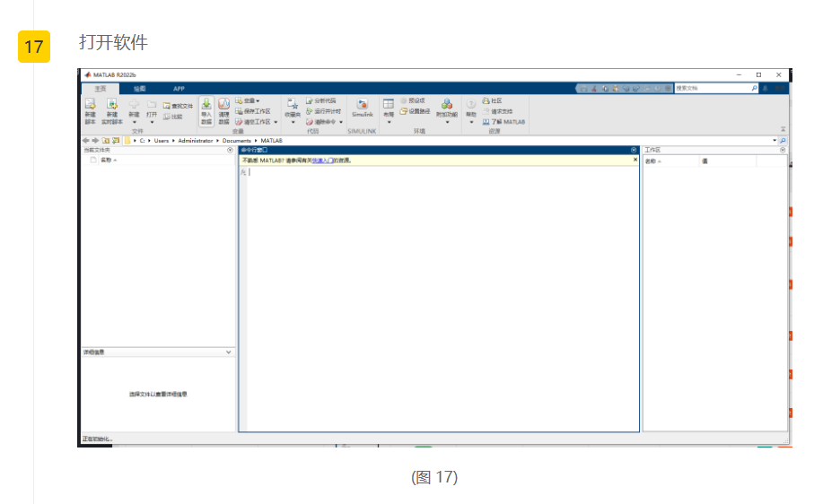814x504 pixels.
Task: Create a new live script (新建实时脚本)
Action: pos(112,111)
